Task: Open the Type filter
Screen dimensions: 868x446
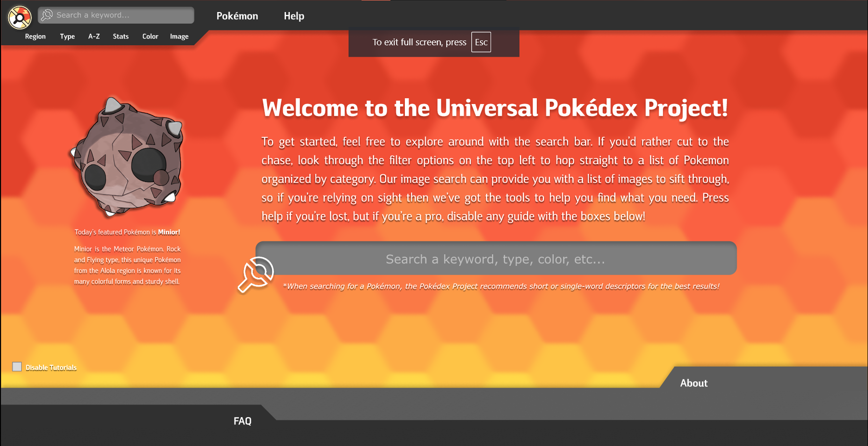Action: pyautogui.click(x=67, y=37)
